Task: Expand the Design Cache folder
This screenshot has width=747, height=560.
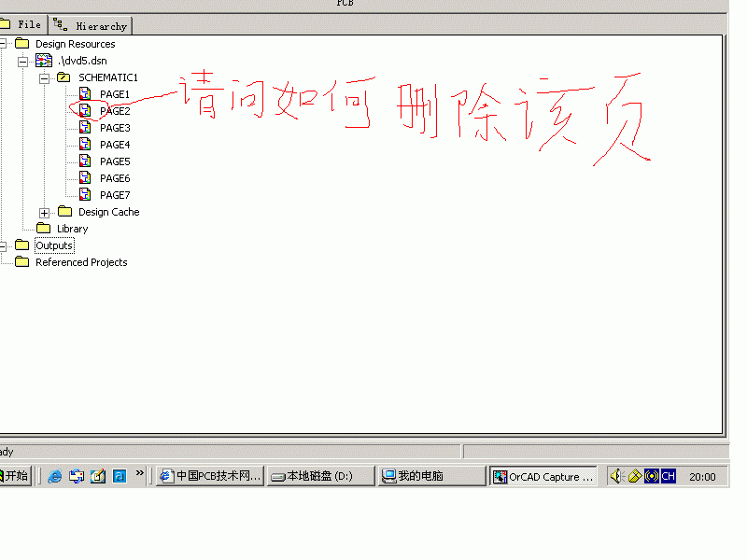Action: coord(44,213)
